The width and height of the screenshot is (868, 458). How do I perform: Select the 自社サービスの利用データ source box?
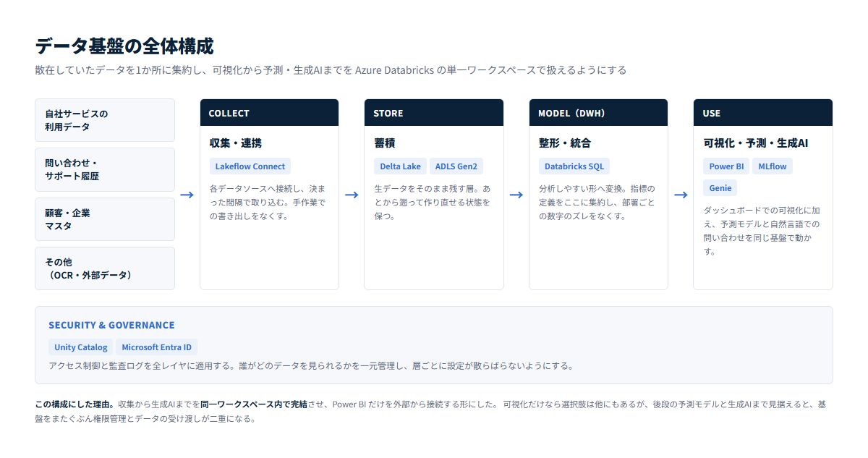coord(105,120)
